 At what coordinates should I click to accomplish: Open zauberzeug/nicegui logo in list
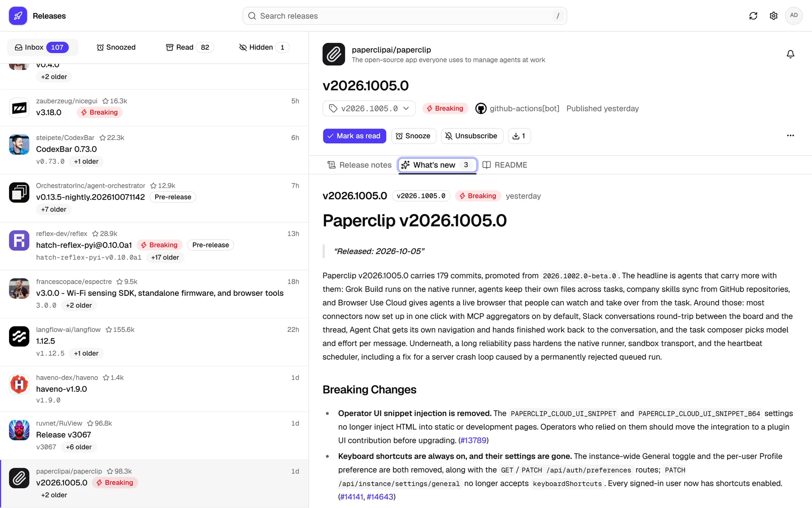pos(19,108)
